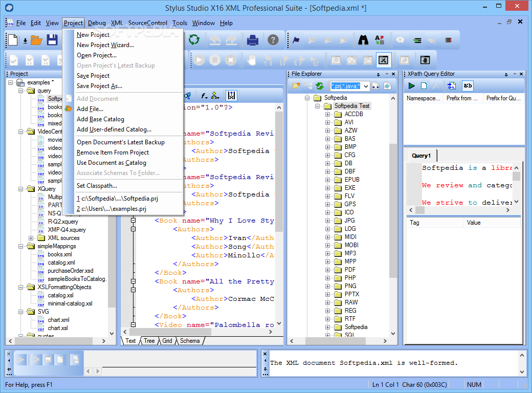Select Set Classpath from the menu
Image resolution: width=532 pixels, height=393 pixels.
pyautogui.click(x=97, y=186)
